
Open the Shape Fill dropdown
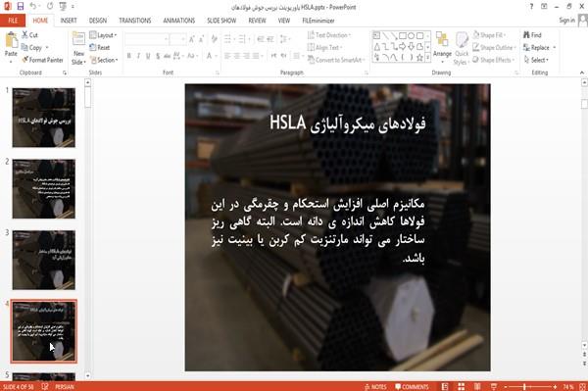(489, 35)
